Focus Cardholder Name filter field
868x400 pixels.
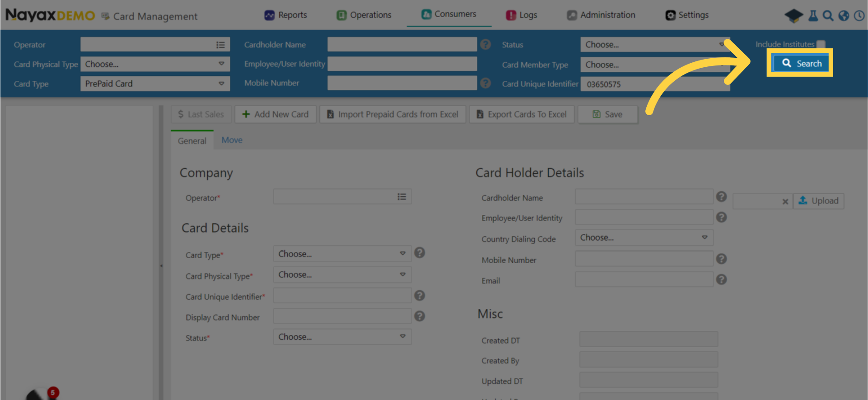(402, 44)
